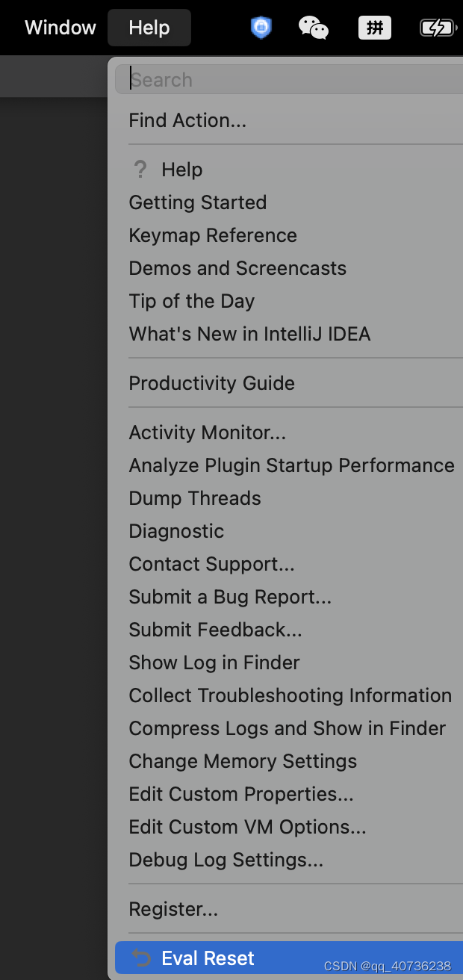Open the WeChat menu bar icon
463x980 pixels.
314,28
